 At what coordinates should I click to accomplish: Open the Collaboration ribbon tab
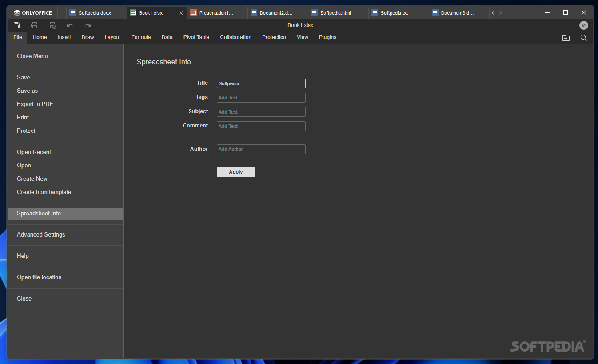236,37
